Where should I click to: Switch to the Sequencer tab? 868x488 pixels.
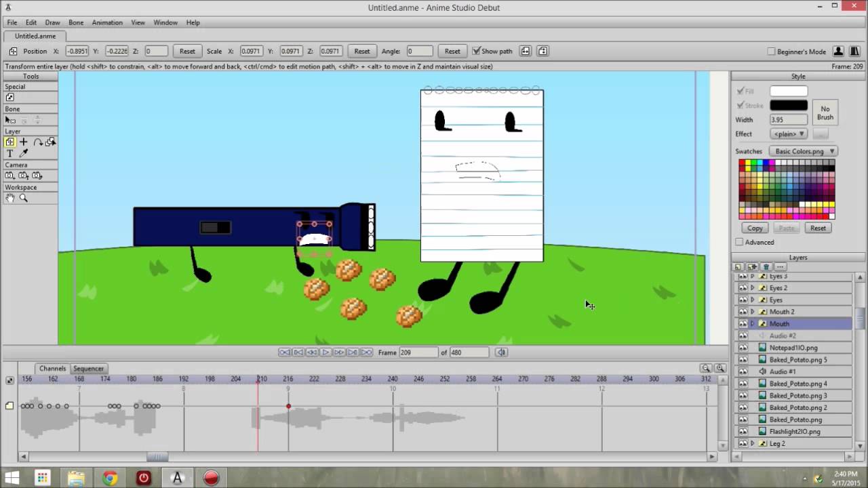88,368
